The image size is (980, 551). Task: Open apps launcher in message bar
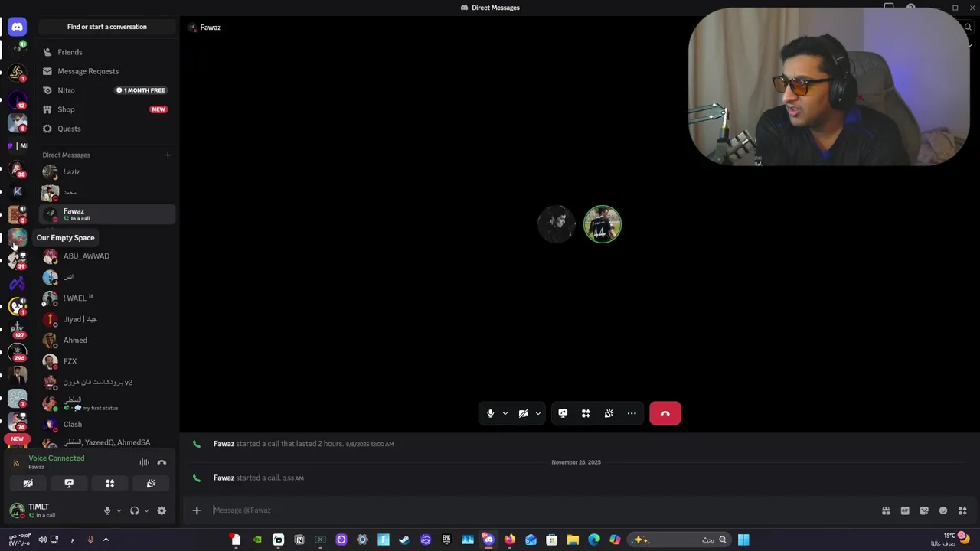[x=962, y=510]
